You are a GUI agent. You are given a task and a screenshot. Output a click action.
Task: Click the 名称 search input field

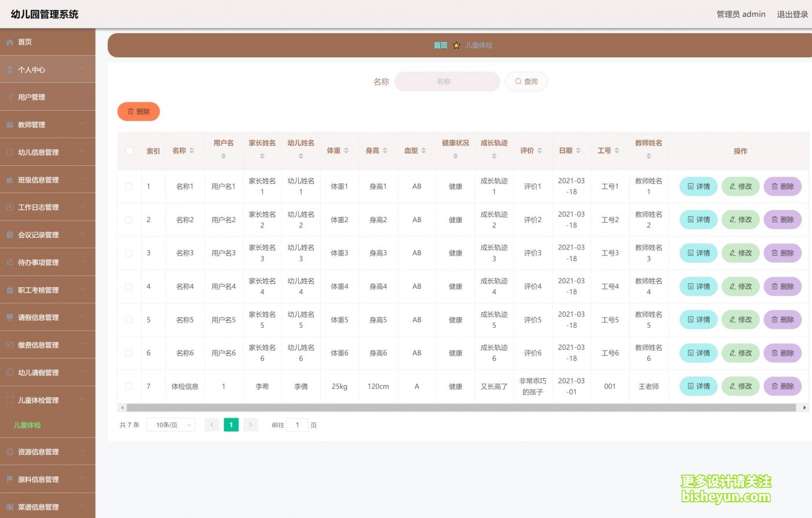[x=447, y=82]
